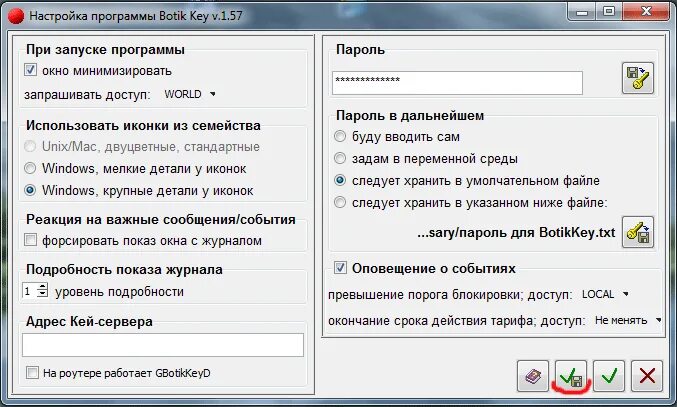677x407 pixels.
Task: Click the Адрес Кей-сервера text field
Action: pyautogui.click(x=163, y=345)
